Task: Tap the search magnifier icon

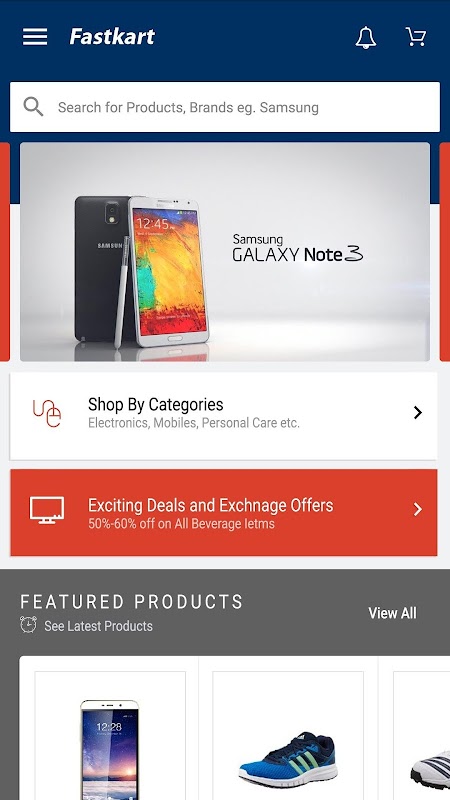Action: pos(33,107)
